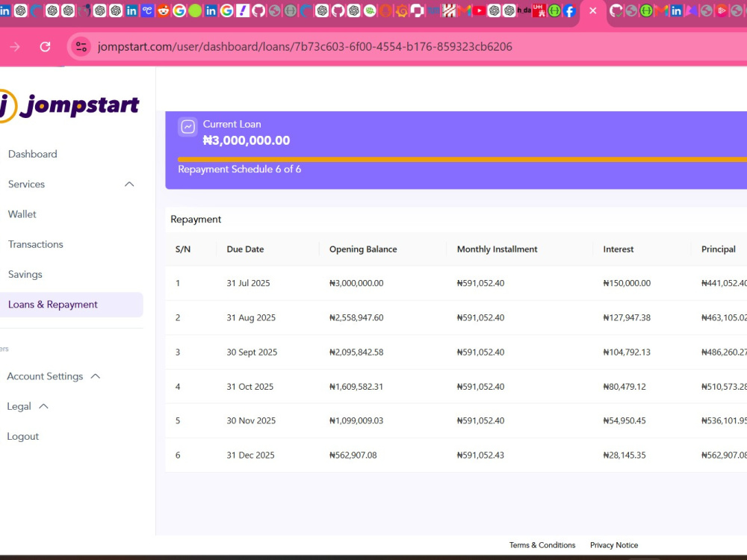The width and height of the screenshot is (747, 560).
Task: Go forward in browser history
Action: (15, 46)
